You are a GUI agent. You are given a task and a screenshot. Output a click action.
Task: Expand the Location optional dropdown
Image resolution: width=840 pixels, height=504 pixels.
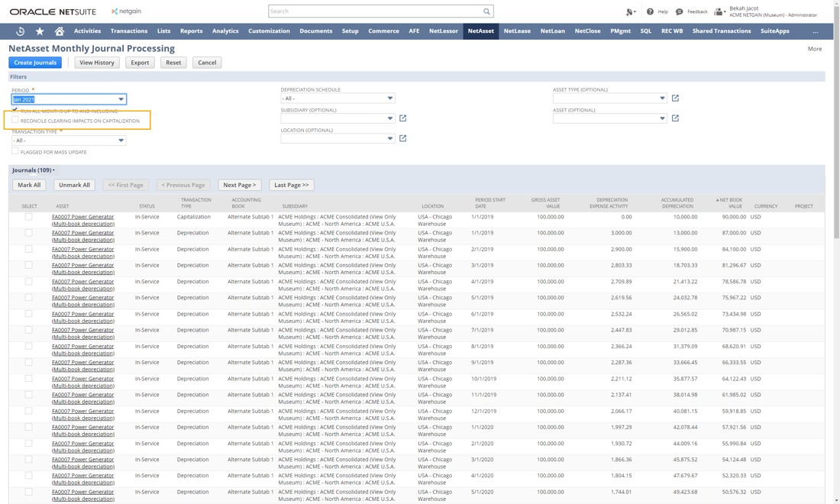[x=338, y=138]
